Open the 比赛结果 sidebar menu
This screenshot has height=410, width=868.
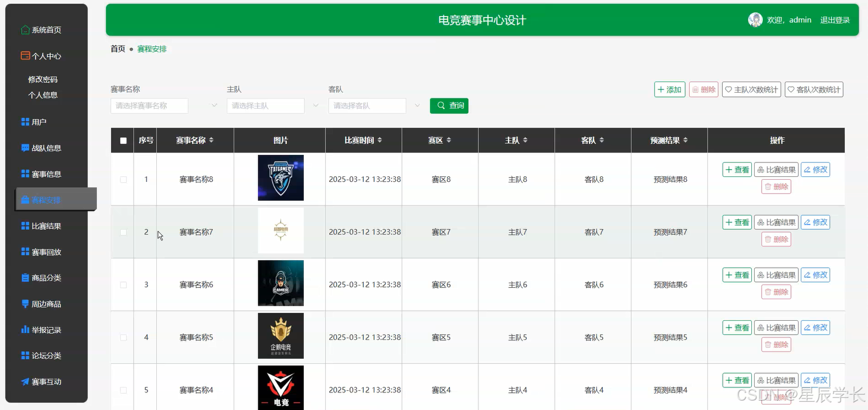pyautogui.click(x=47, y=226)
